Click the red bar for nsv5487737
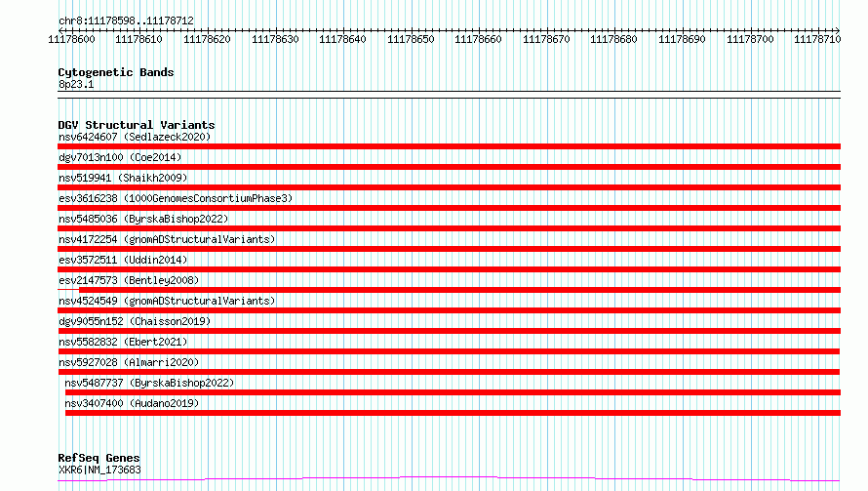868x491 pixels. pos(453,392)
